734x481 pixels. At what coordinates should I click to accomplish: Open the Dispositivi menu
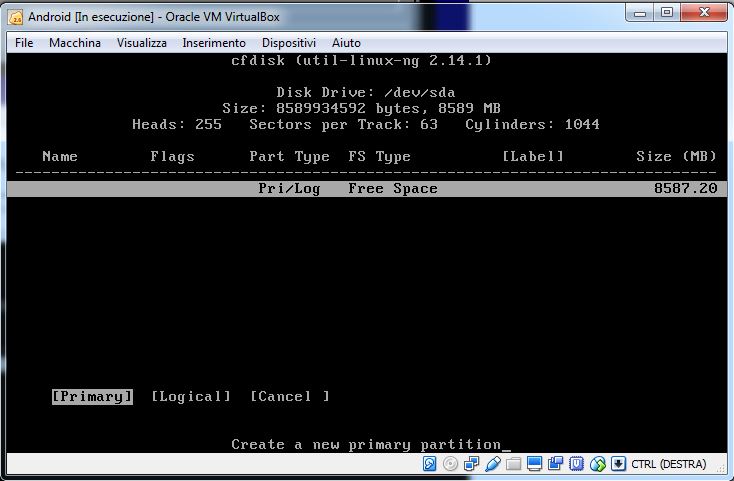(288, 43)
